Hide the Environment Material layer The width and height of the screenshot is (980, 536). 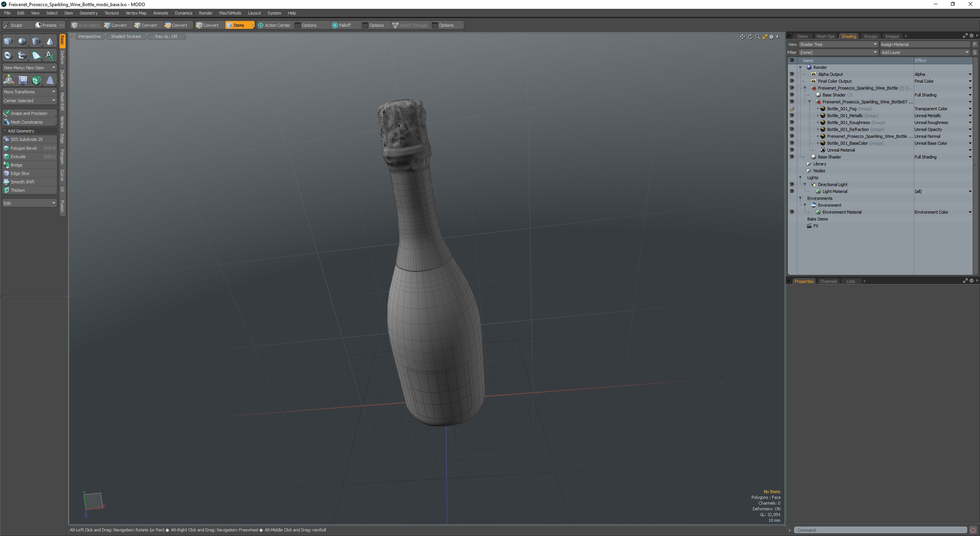click(792, 212)
